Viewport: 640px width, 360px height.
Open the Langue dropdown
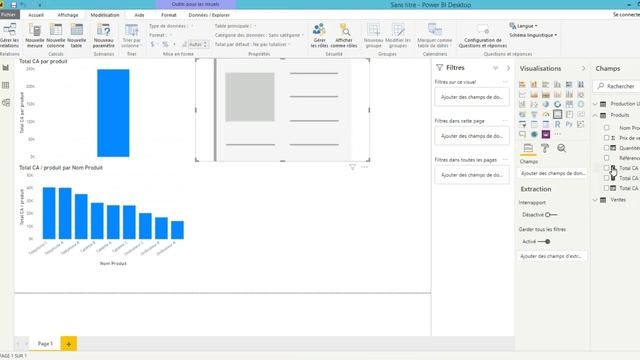click(x=524, y=26)
